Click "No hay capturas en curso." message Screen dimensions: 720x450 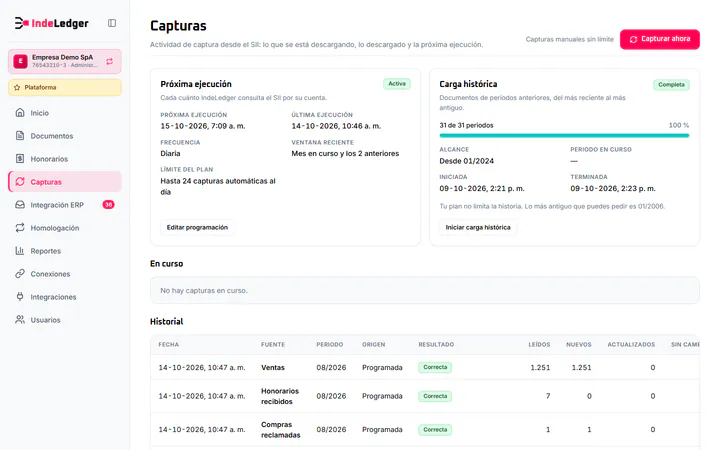pos(204,290)
